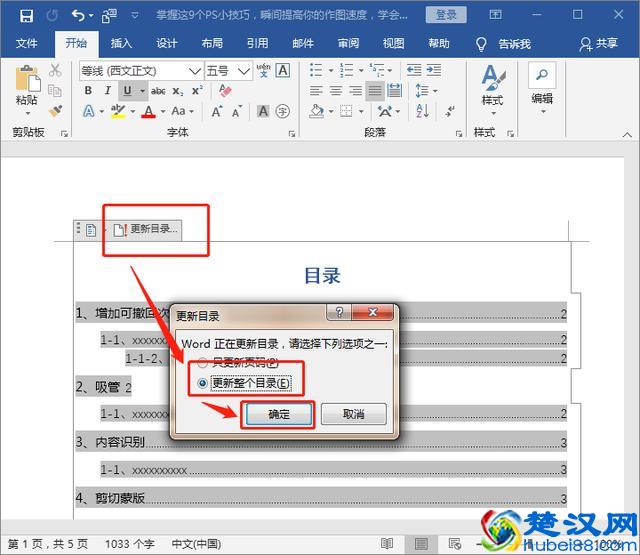The width and height of the screenshot is (640, 555).
Task: Add phonetic guide (wén) to text
Action: coord(264,70)
